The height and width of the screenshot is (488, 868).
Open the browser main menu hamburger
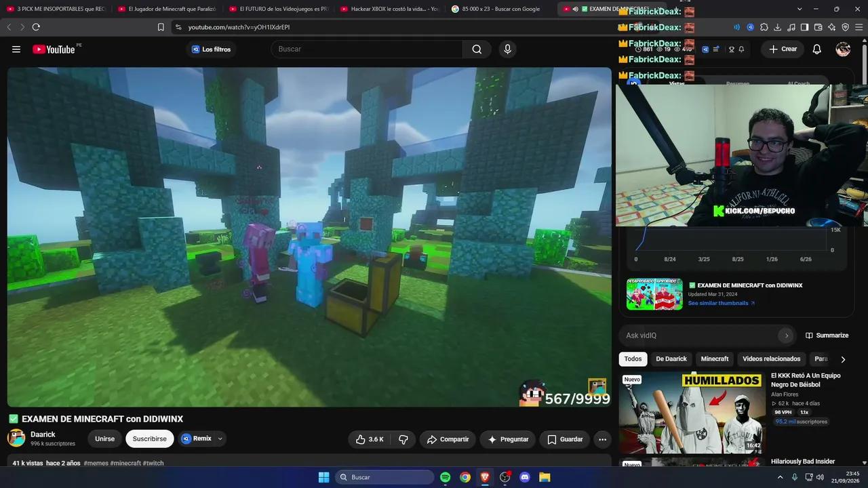click(859, 27)
